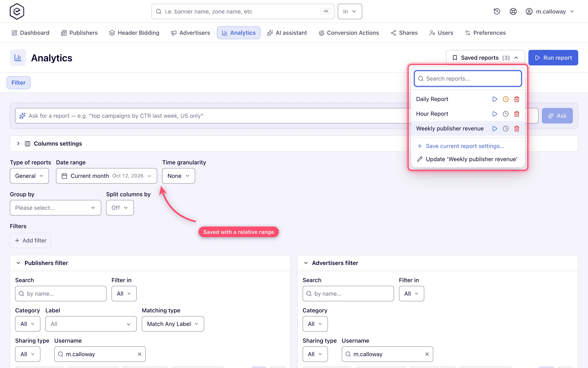Click the Run report button
The image size is (588, 368).
[553, 58]
